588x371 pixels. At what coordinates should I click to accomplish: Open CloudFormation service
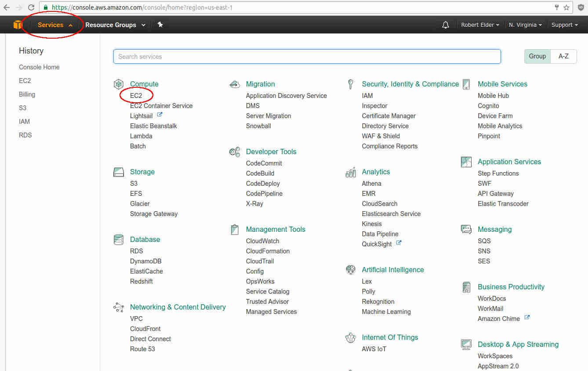268,251
